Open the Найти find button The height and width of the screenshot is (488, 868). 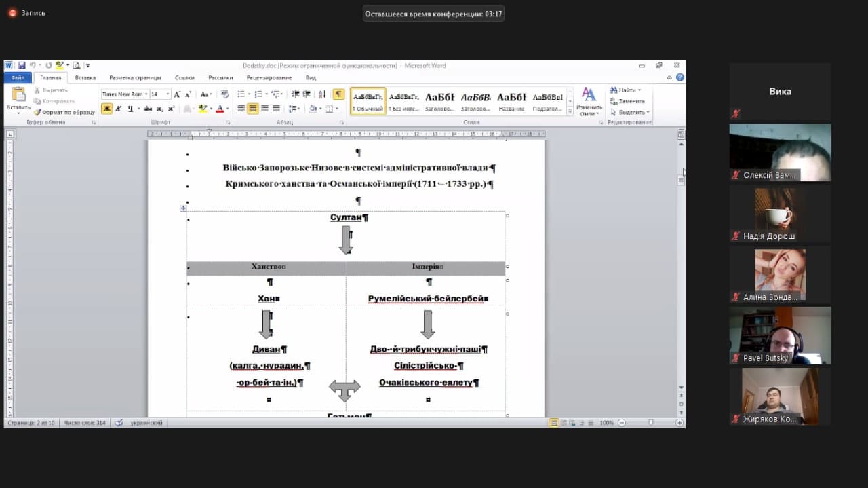pyautogui.click(x=624, y=90)
